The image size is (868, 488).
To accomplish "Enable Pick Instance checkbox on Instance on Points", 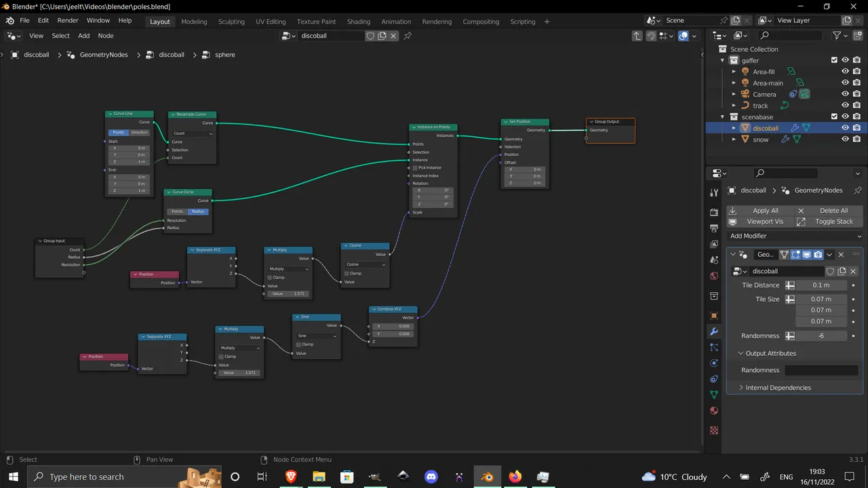I will point(416,167).
